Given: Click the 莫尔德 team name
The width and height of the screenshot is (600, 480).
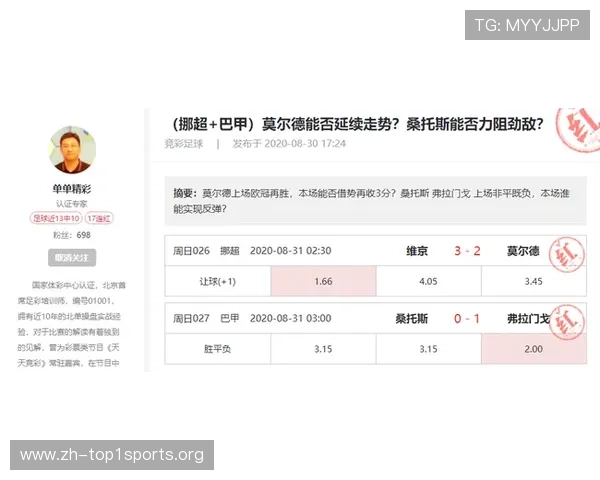Looking at the screenshot, I should click(x=523, y=251).
